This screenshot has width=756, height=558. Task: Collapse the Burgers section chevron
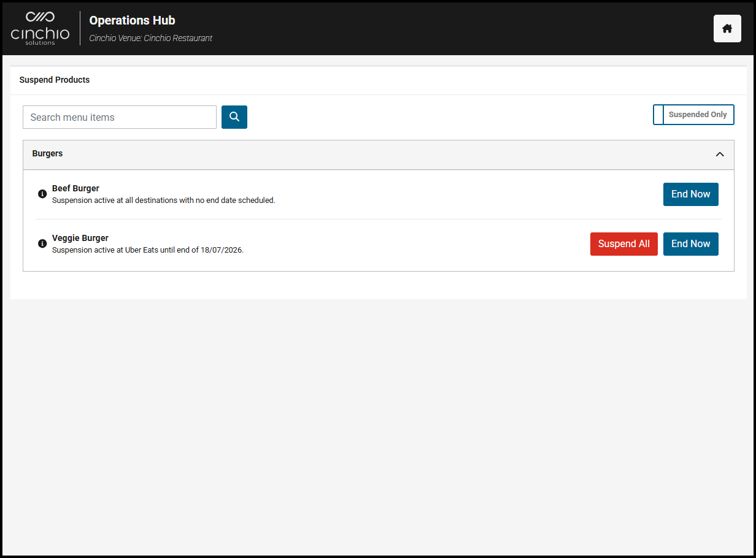(720, 154)
